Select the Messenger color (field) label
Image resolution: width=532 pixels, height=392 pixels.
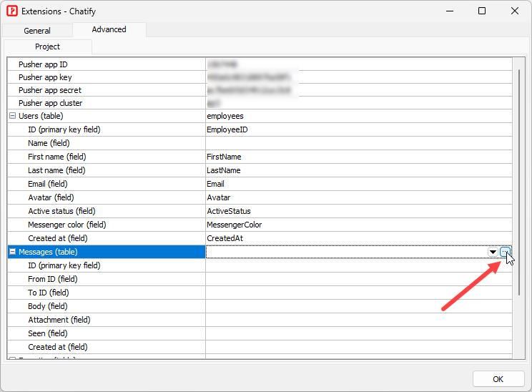(x=66, y=225)
